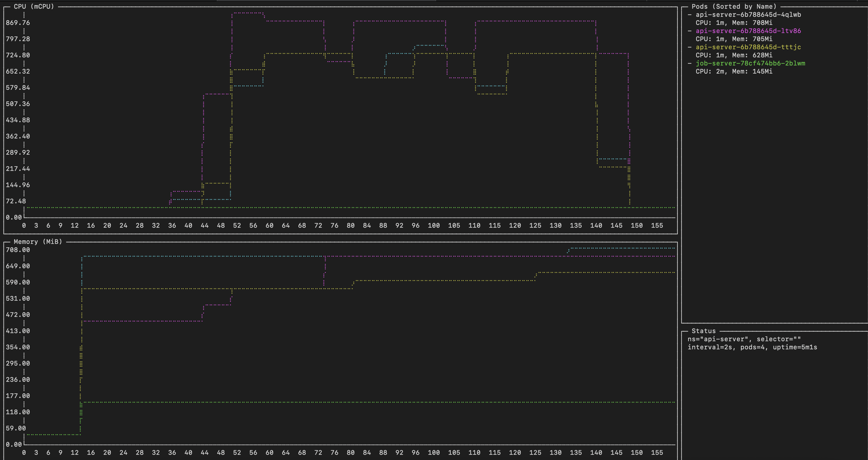Click CPU: 1m, Mem: 708Mi stats line
The height and width of the screenshot is (460, 868).
pyautogui.click(x=734, y=23)
